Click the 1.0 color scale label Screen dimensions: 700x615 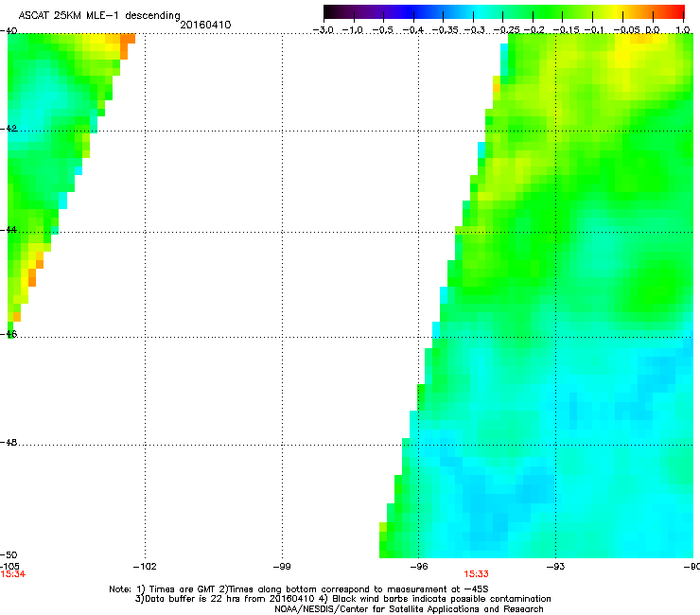tap(683, 30)
